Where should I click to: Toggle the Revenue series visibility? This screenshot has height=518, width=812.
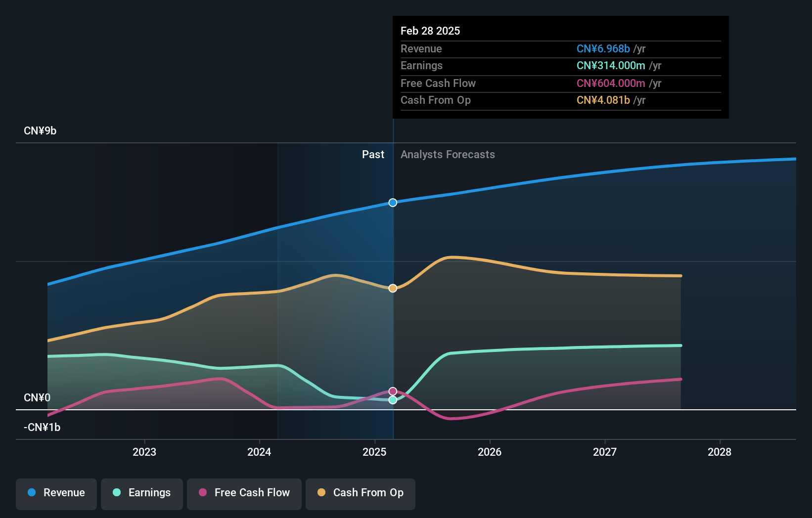click(56, 494)
